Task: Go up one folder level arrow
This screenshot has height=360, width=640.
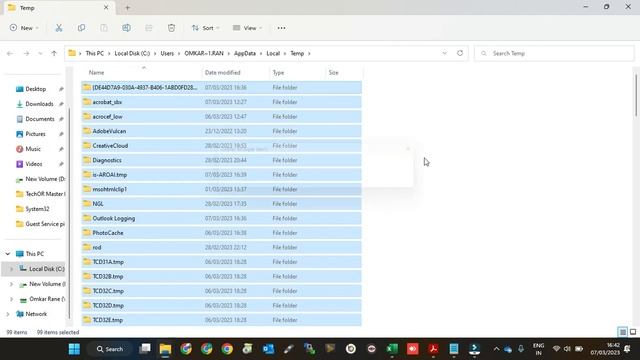Action: (54, 53)
